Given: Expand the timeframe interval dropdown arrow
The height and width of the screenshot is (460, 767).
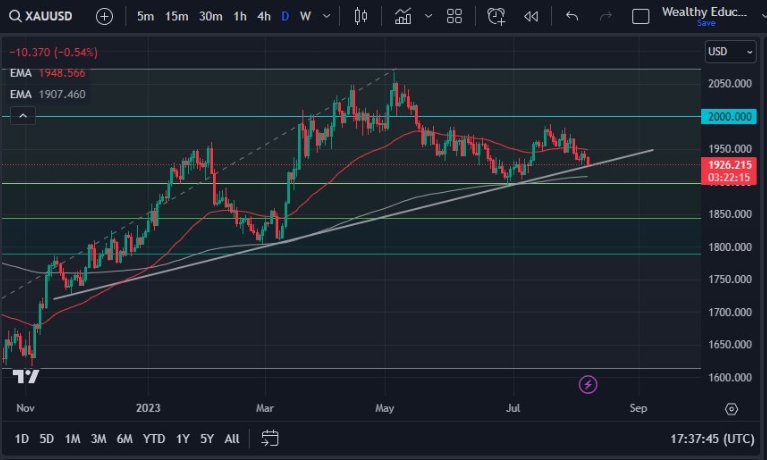Looking at the screenshot, I should coord(327,16).
